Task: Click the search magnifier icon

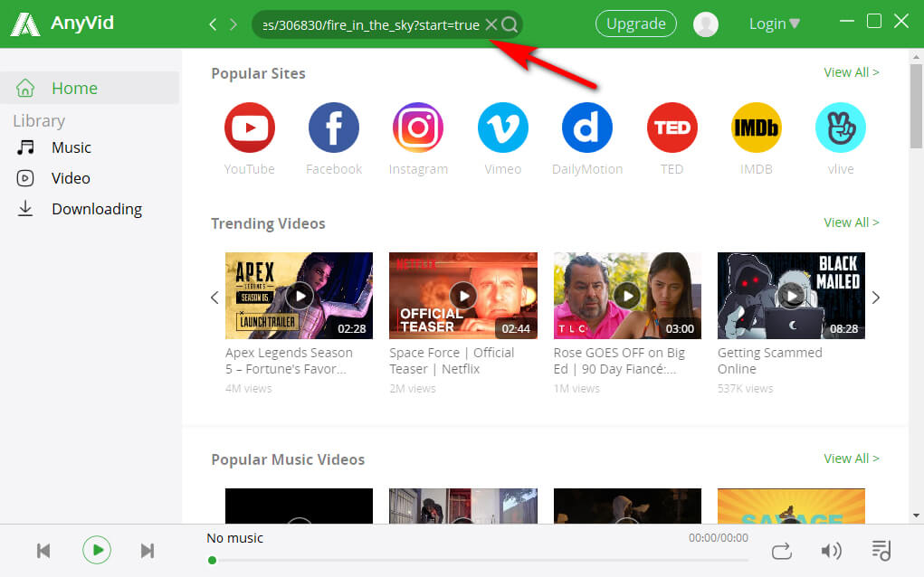Action: coord(510,24)
